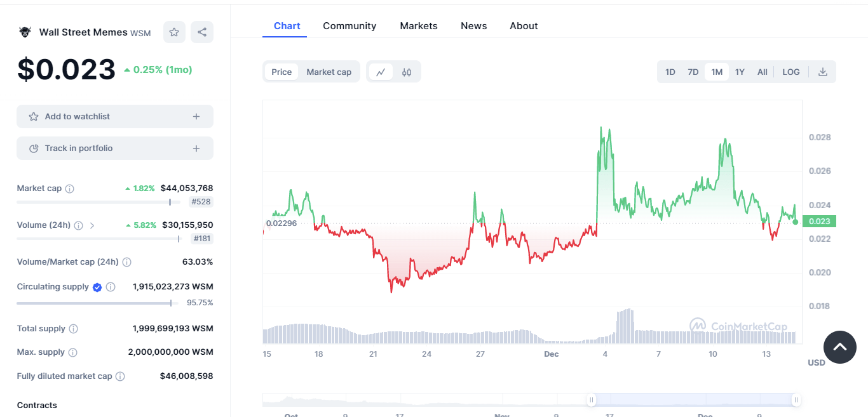868x417 pixels.
Task: Star Wall Street Memes as favorite
Action: pos(174,32)
